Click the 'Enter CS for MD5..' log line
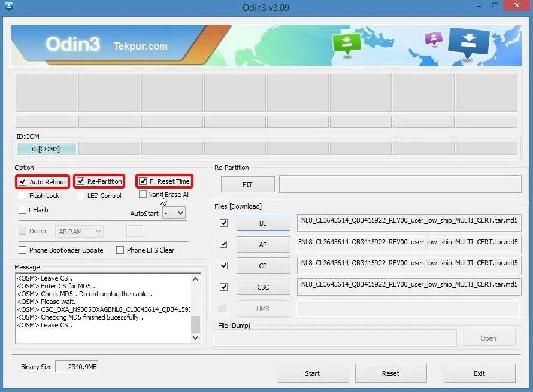 click(56, 286)
